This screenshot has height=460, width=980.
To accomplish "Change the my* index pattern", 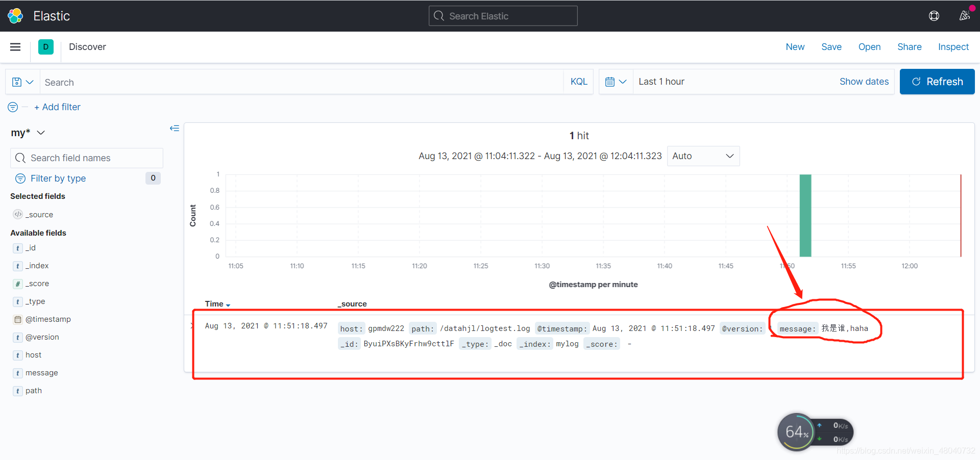I will point(28,133).
